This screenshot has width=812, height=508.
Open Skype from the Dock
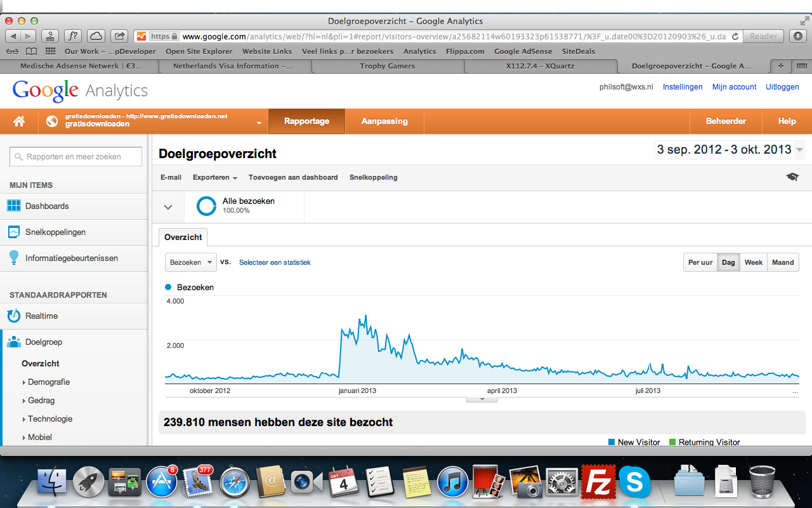(x=634, y=483)
